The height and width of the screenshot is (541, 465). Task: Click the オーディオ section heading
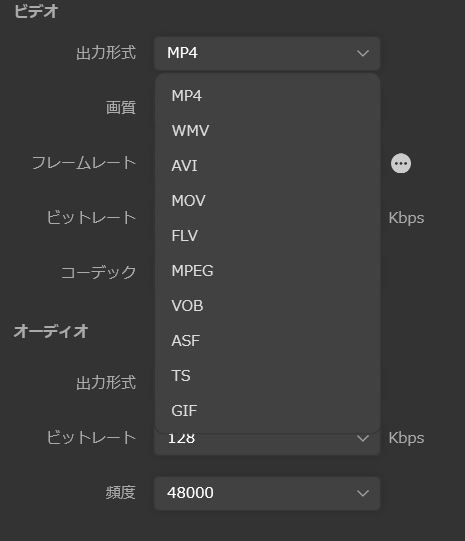tap(51, 331)
